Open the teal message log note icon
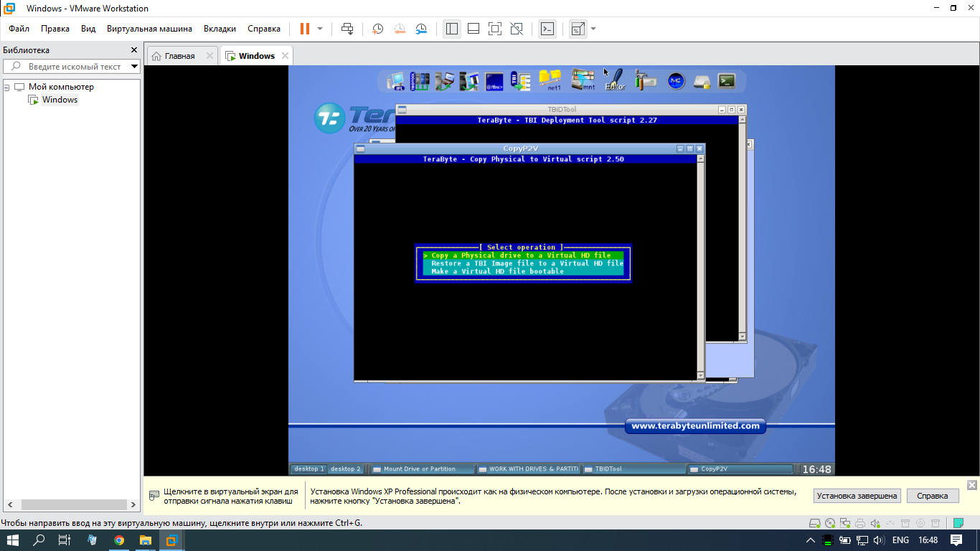The image size is (980, 551). coord(958,523)
